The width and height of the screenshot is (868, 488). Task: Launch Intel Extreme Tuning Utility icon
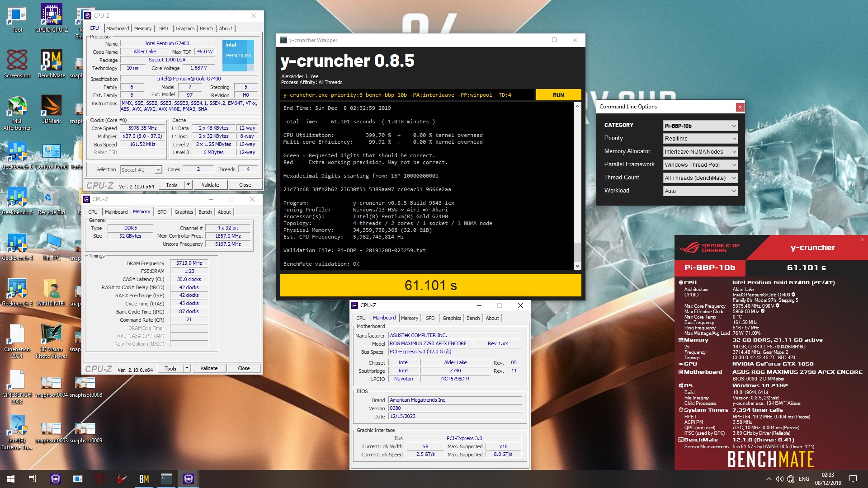point(17,432)
